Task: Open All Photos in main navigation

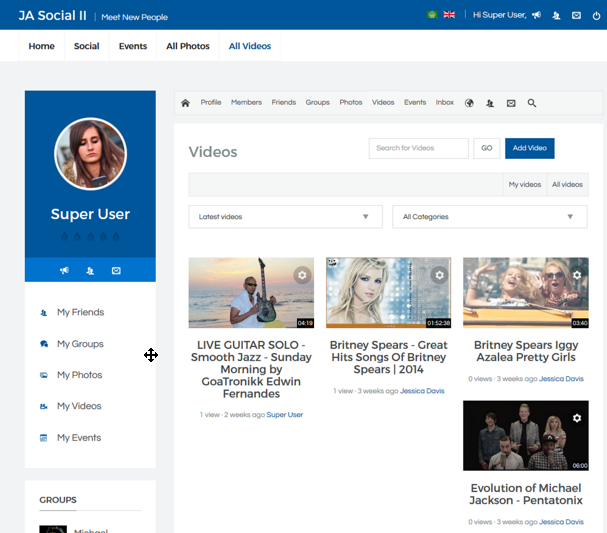Action: click(x=188, y=46)
